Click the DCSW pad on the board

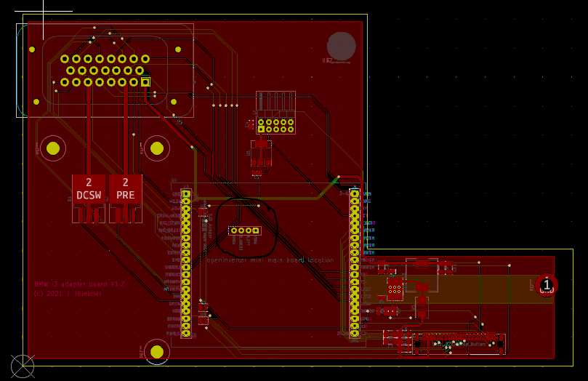coord(89,189)
